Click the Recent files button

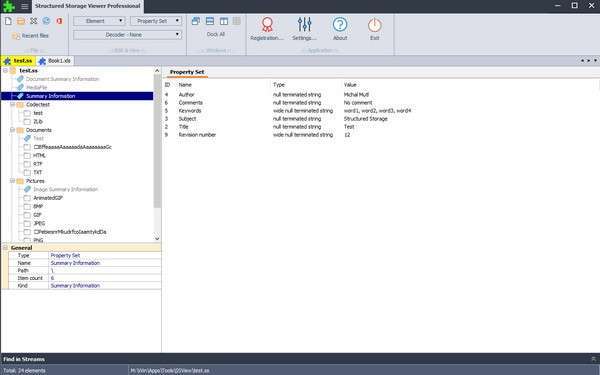(30, 36)
